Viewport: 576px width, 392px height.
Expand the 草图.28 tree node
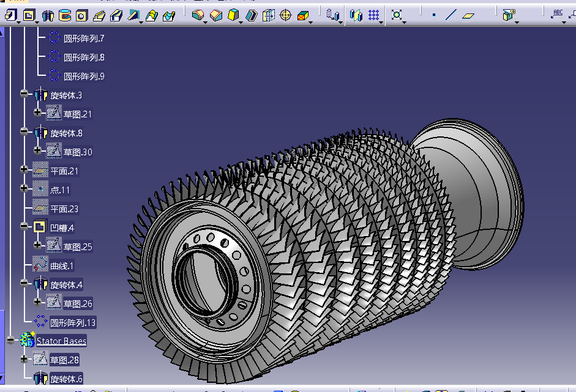24,359
